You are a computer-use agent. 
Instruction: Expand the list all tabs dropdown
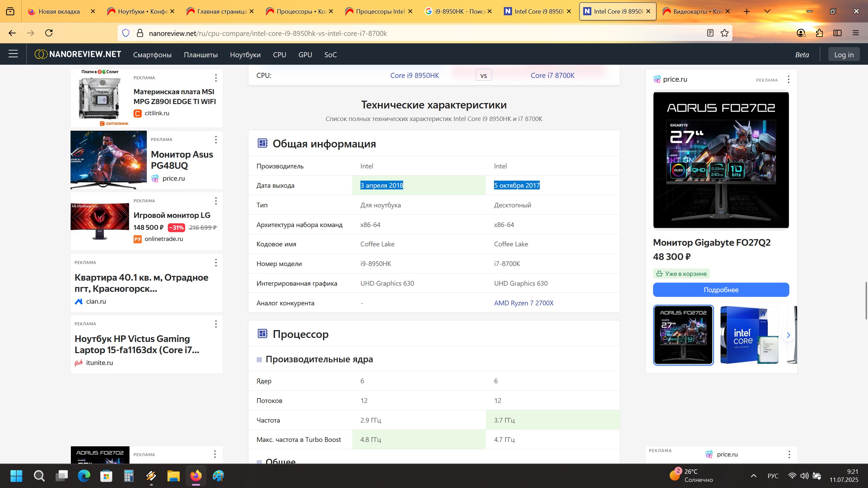(767, 11)
